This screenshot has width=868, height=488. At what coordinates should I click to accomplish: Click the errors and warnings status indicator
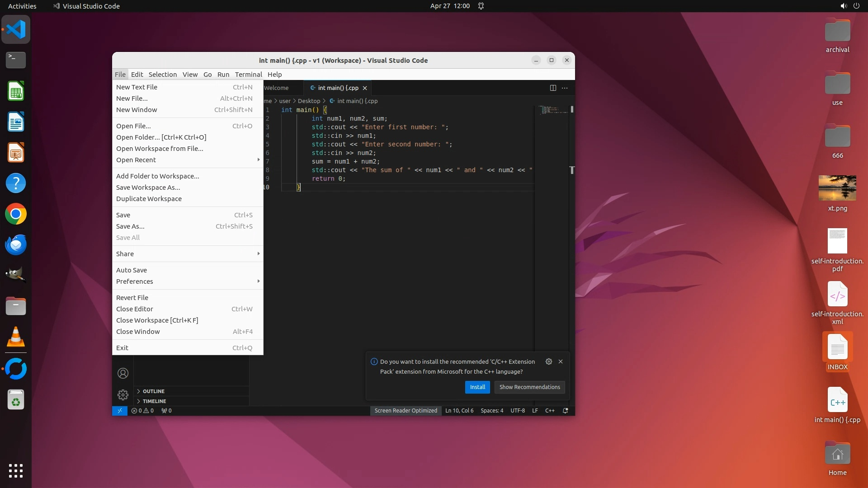(x=142, y=411)
